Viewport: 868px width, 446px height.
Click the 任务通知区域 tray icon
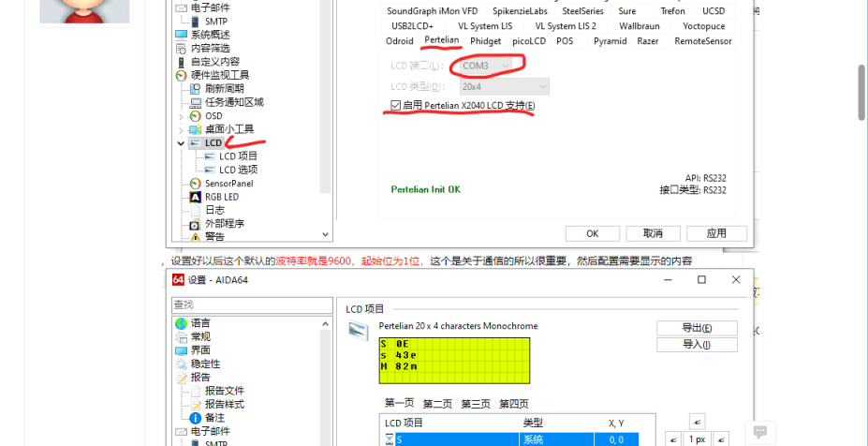pos(196,102)
